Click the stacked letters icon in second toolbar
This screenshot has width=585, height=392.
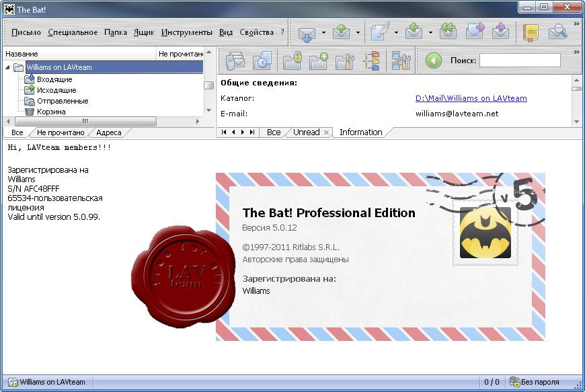click(x=235, y=61)
